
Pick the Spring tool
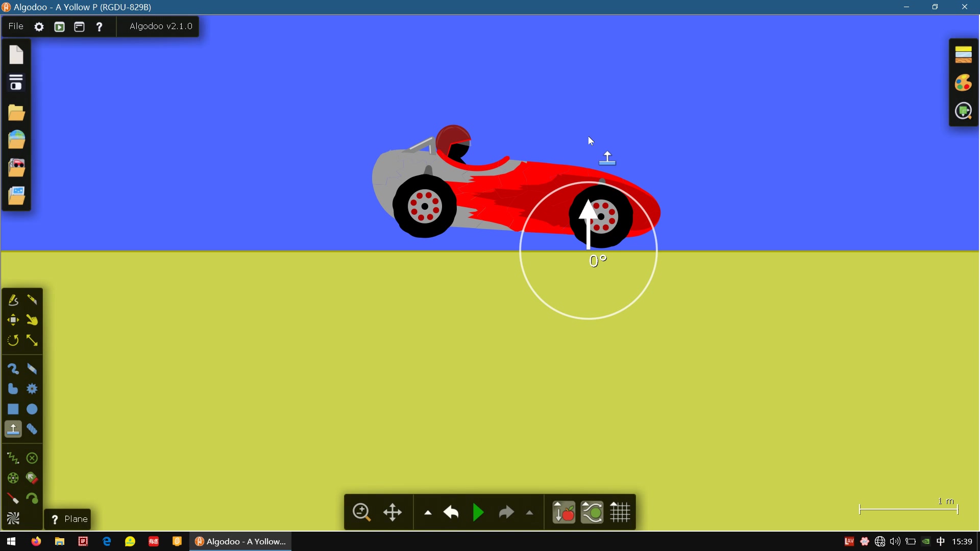coord(13,458)
